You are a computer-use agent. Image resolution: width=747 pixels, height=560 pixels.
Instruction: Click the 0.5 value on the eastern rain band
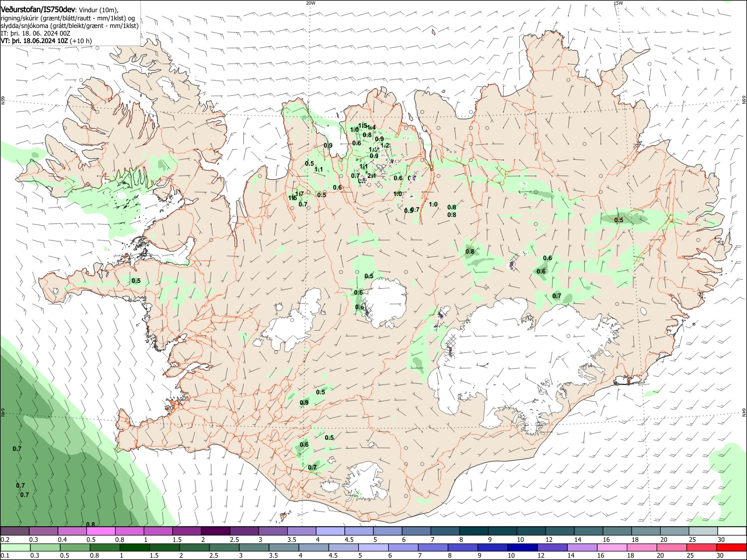[619, 220]
